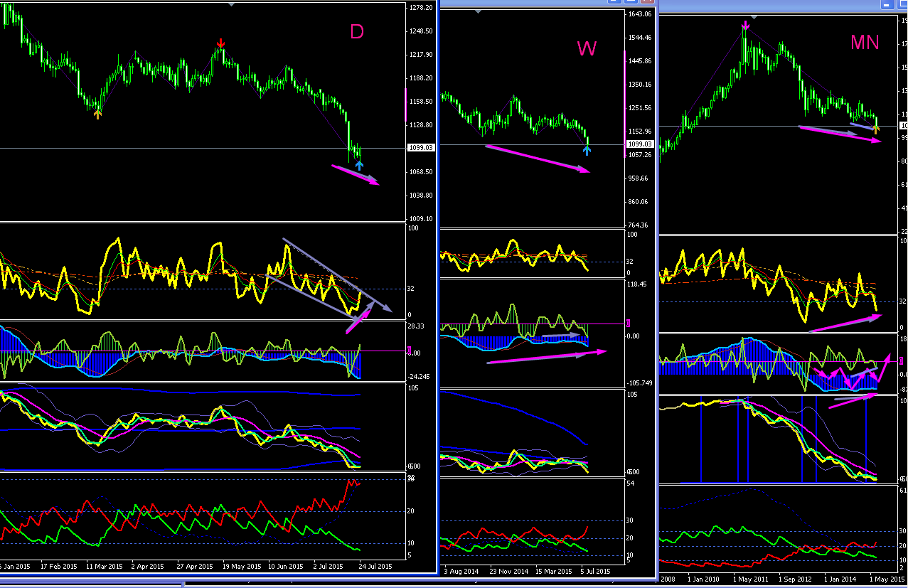
Task: Click the '15 Mar 2015' date on W time axis
Action: click(554, 571)
